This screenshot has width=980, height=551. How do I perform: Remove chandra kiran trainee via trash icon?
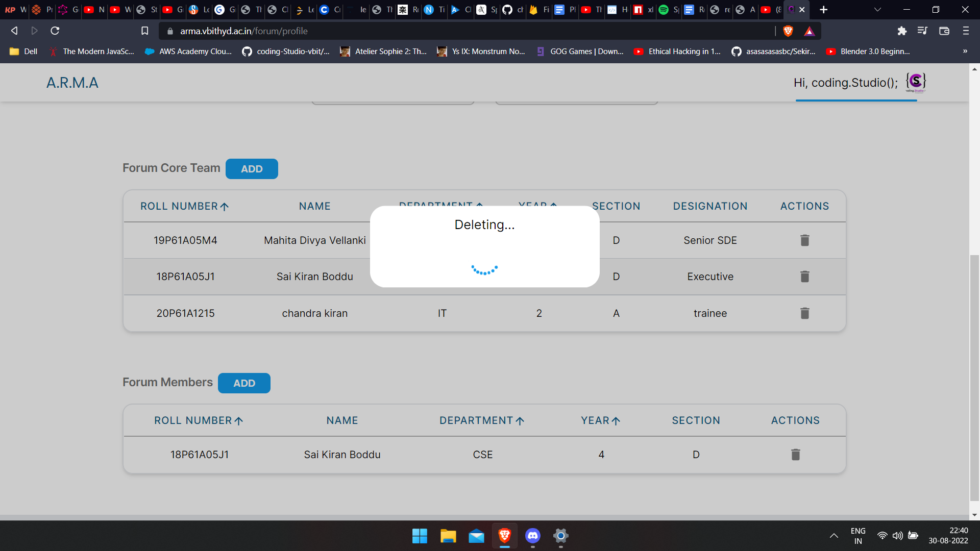(x=804, y=313)
